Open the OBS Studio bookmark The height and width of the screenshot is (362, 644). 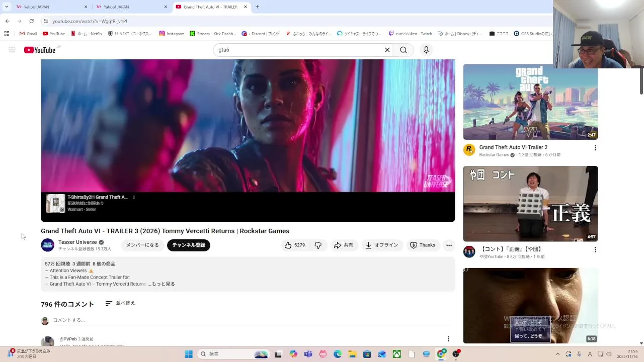[x=533, y=34]
